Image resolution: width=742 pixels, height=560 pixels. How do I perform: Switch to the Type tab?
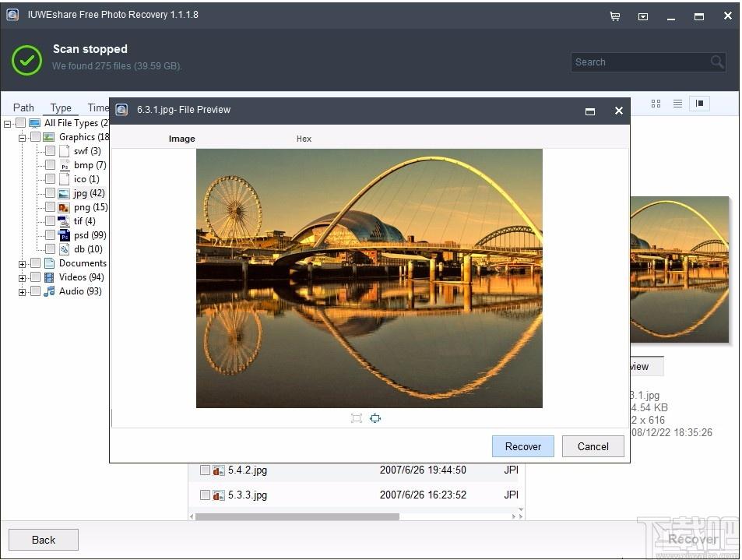(x=61, y=107)
